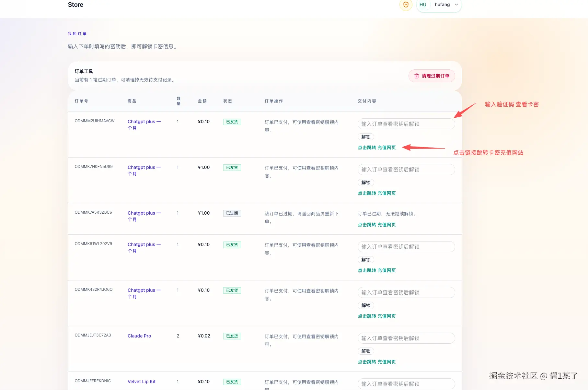
Task: Select order number ODMMK7H0FN5U89
Action: (94, 167)
